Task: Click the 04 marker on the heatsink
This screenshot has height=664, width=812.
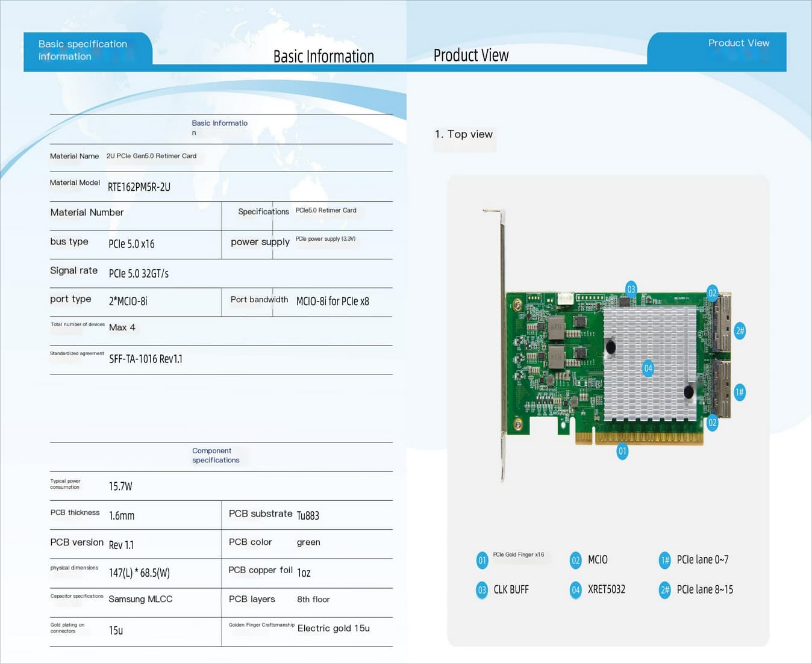Action: click(648, 368)
